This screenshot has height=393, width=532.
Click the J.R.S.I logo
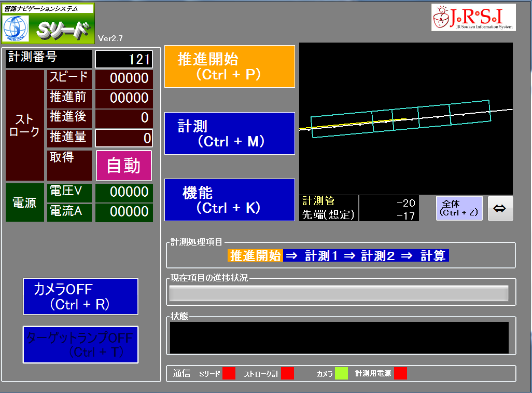473,17
